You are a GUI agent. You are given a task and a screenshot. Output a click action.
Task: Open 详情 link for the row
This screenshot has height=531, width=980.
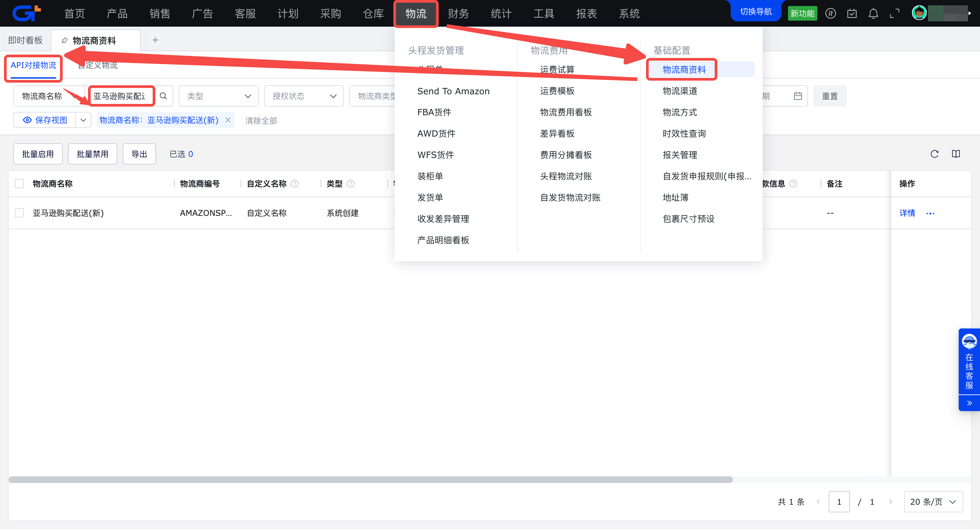907,214
